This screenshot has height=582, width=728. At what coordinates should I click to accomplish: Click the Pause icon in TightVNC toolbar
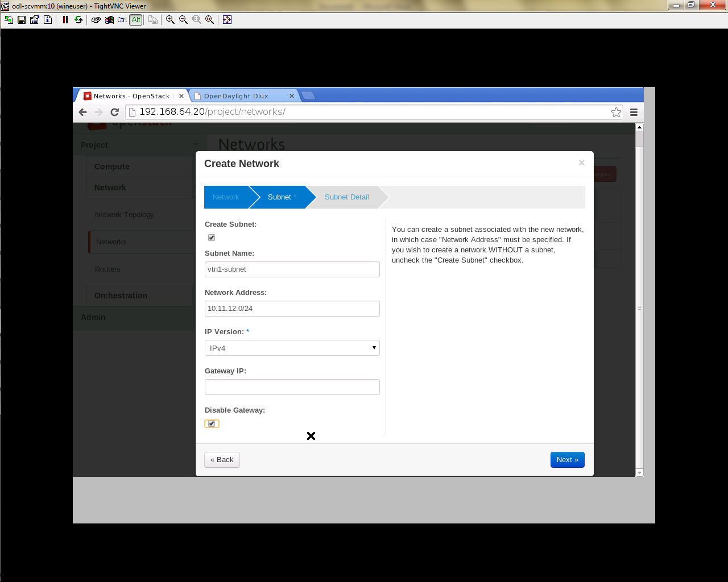(65, 20)
